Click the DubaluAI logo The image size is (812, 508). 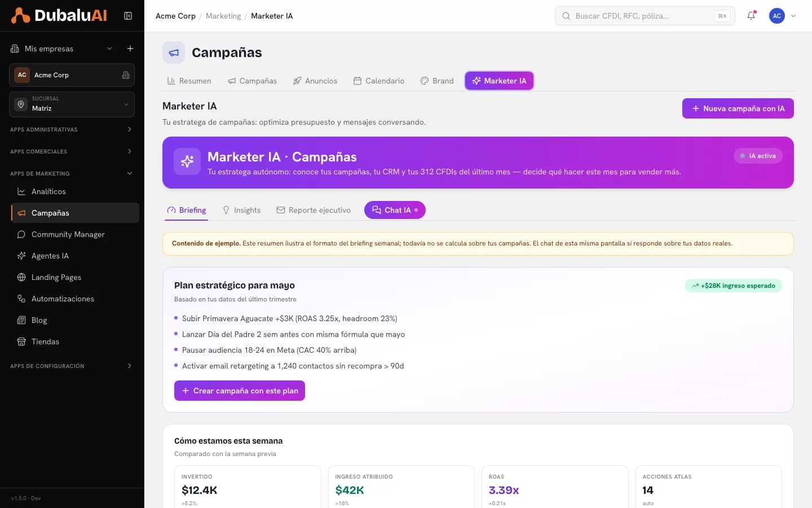click(x=59, y=15)
